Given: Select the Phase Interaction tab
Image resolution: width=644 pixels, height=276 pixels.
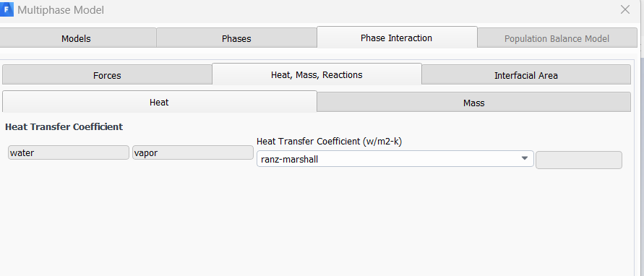Looking at the screenshot, I should click(x=396, y=38).
